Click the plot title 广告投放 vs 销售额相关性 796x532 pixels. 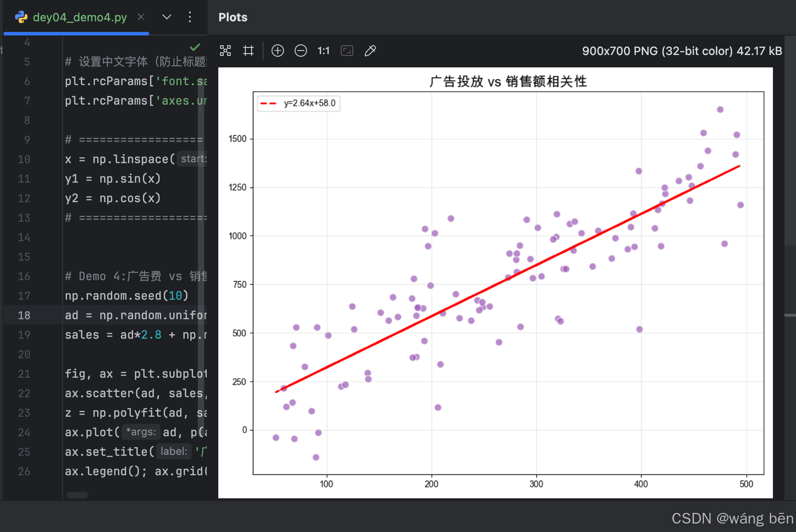click(x=508, y=81)
